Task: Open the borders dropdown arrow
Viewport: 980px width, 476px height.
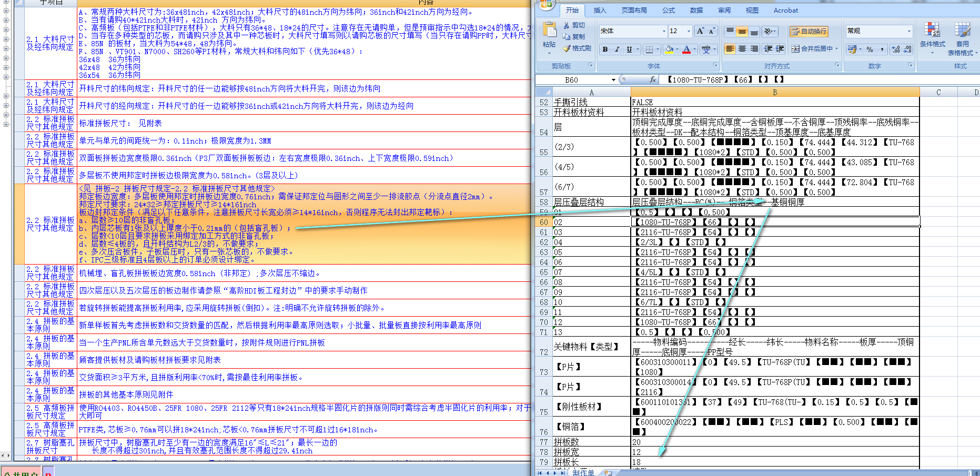Action: tap(658, 49)
